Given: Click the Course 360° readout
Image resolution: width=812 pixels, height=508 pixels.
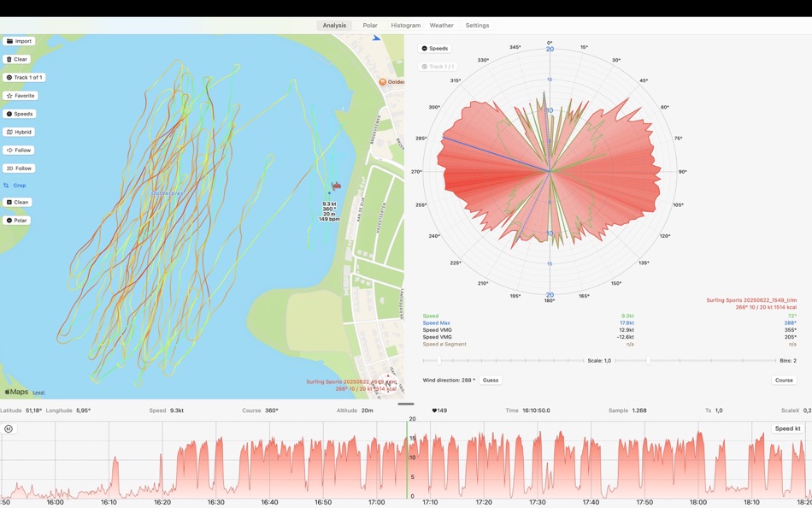Looking at the screenshot, I should 260,411.
